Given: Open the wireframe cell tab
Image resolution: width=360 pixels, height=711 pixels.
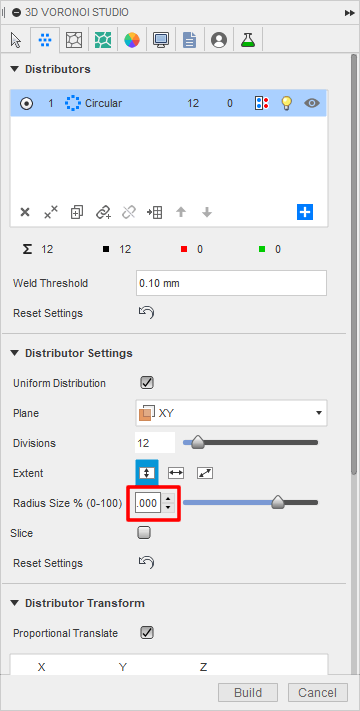Looking at the screenshot, I should (74, 40).
